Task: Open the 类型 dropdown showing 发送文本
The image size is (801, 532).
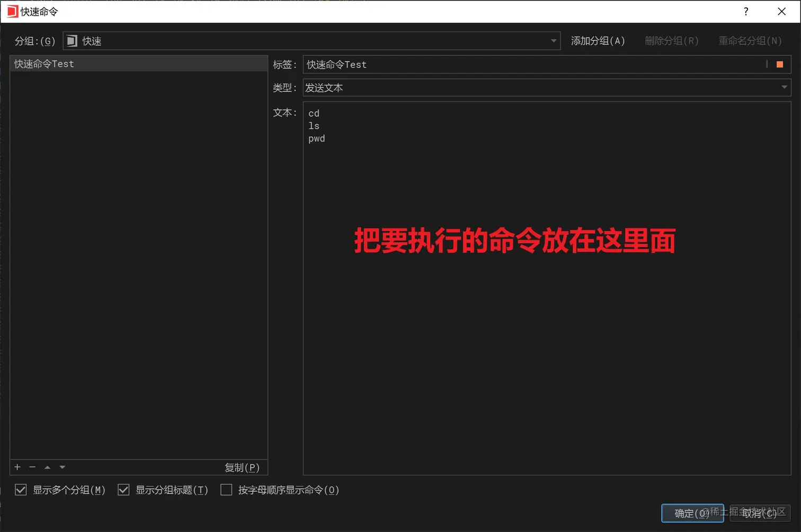Action: pos(784,87)
